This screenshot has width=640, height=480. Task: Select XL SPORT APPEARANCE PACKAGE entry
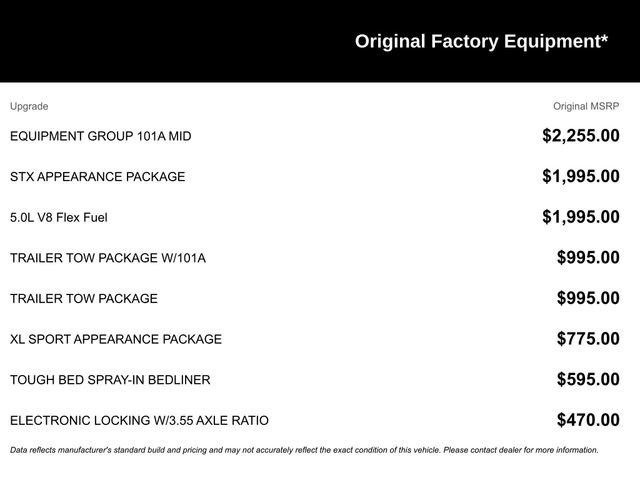(x=116, y=339)
